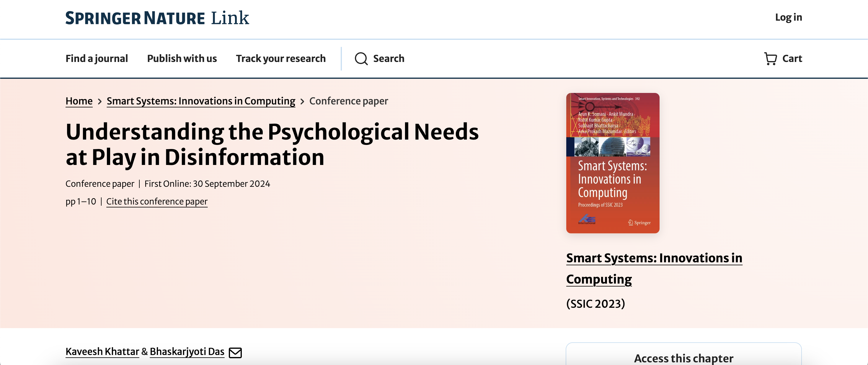The image size is (868, 365).
Task: Click the Springer Nature Link logo
Action: [157, 18]
